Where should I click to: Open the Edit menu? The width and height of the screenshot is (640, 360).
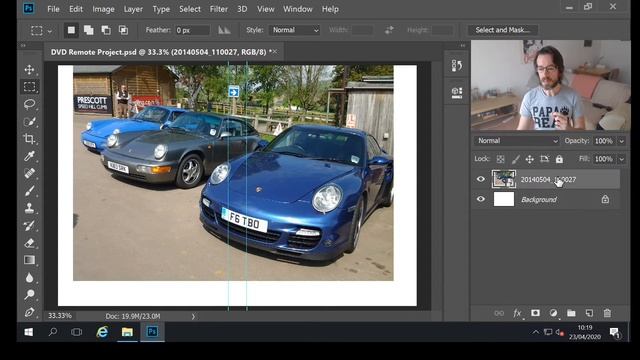tap(76, 9)
